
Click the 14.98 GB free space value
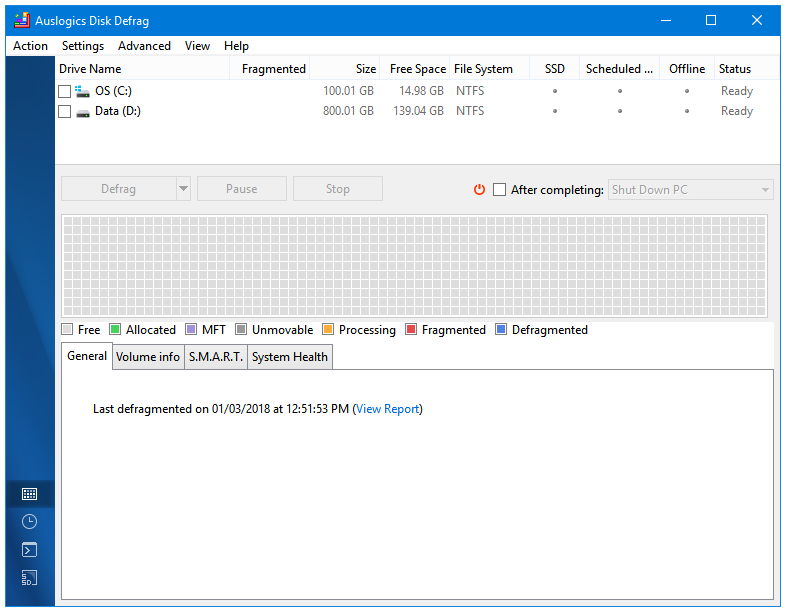tap(422, 91)
